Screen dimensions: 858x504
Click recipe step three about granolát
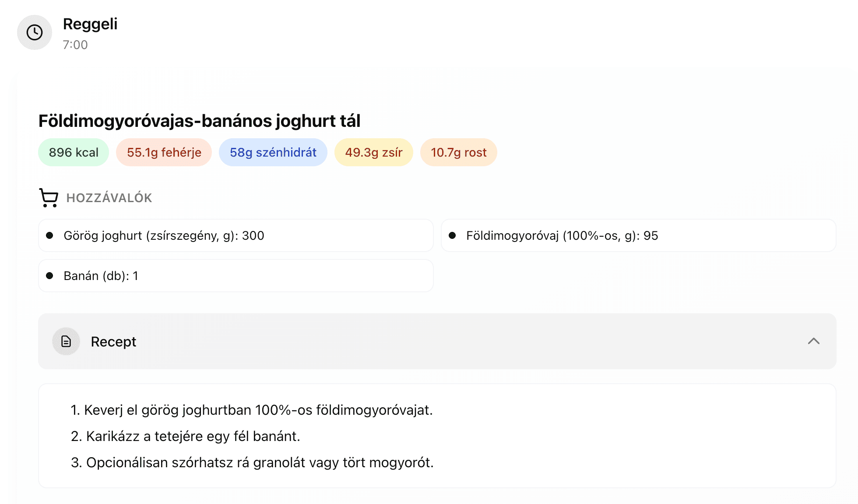coord(252,462)
